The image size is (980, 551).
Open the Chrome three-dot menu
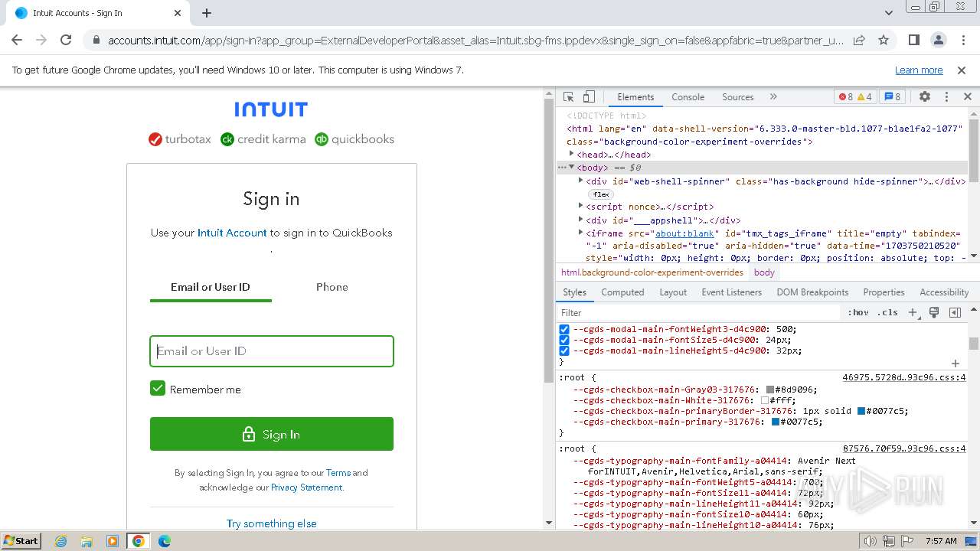962,40
